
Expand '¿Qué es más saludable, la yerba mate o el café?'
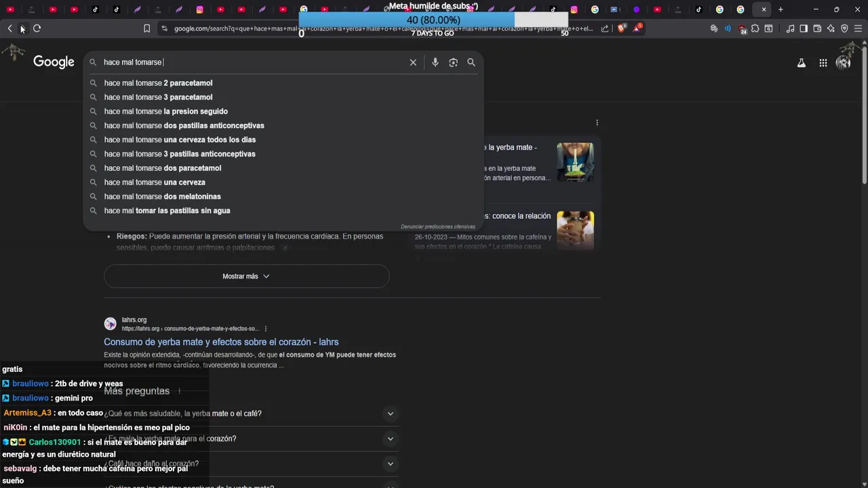[x=250, y=413]
